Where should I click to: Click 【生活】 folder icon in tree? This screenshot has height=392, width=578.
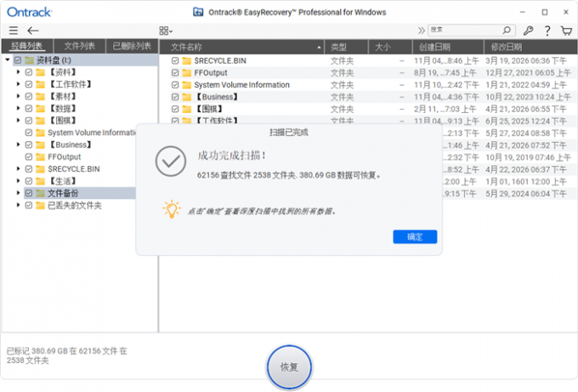pos(40,181)
